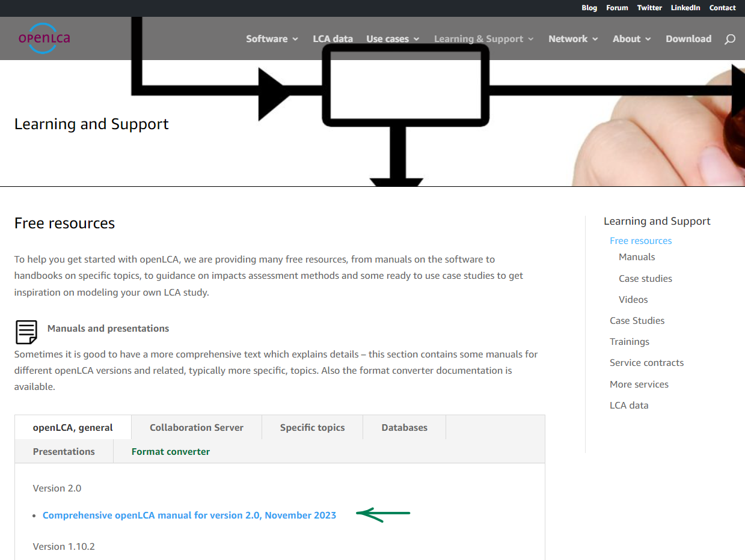745x560 pixels.
Task: Select the Specific topics tab
Action: 312,428
